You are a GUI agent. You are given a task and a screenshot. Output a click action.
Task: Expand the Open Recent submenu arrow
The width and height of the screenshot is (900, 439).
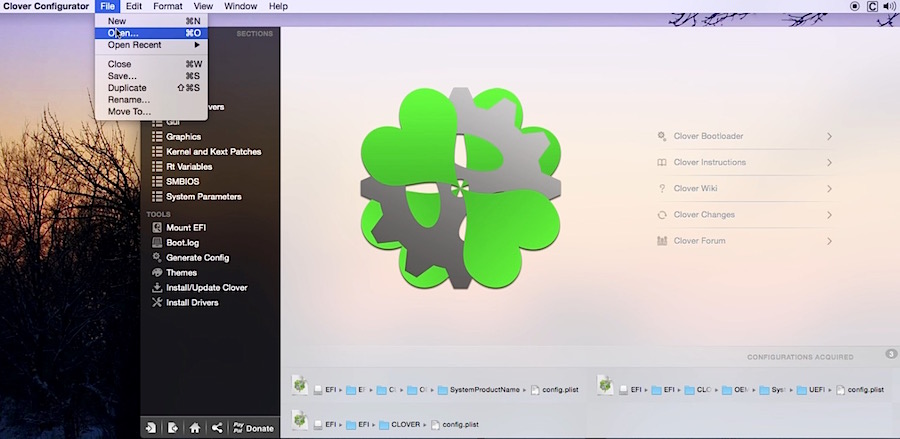pyautogui.click(x=197, y=45)
